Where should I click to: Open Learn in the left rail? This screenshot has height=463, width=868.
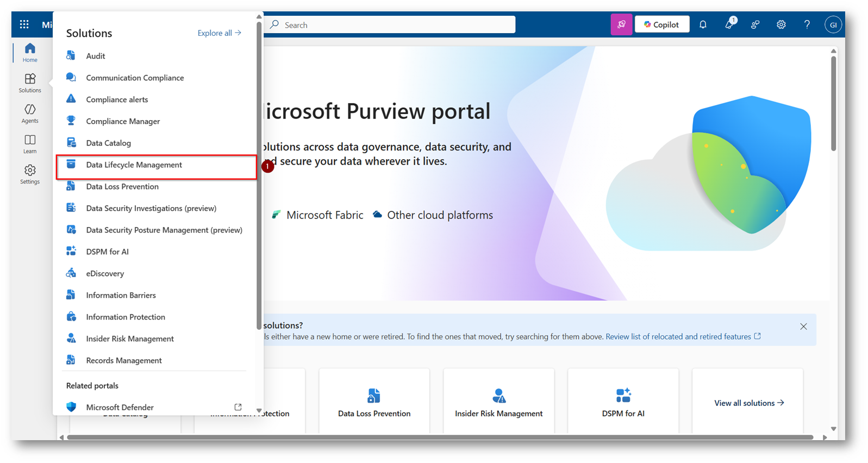point(30,144)
